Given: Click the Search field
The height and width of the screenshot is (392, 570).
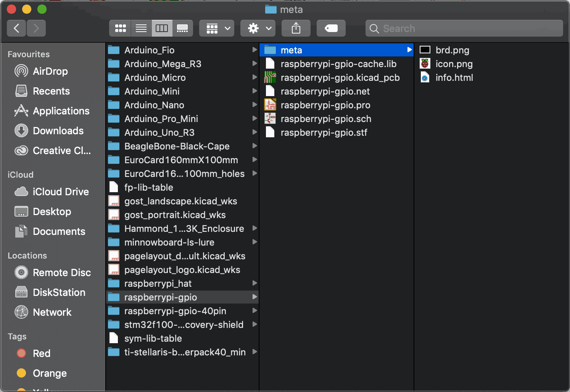Looking at the screenshot, I should (x=464, y=28).
